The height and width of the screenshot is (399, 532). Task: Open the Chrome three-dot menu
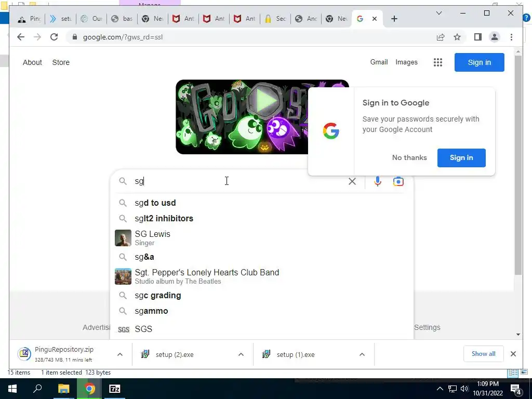point(511,37)
